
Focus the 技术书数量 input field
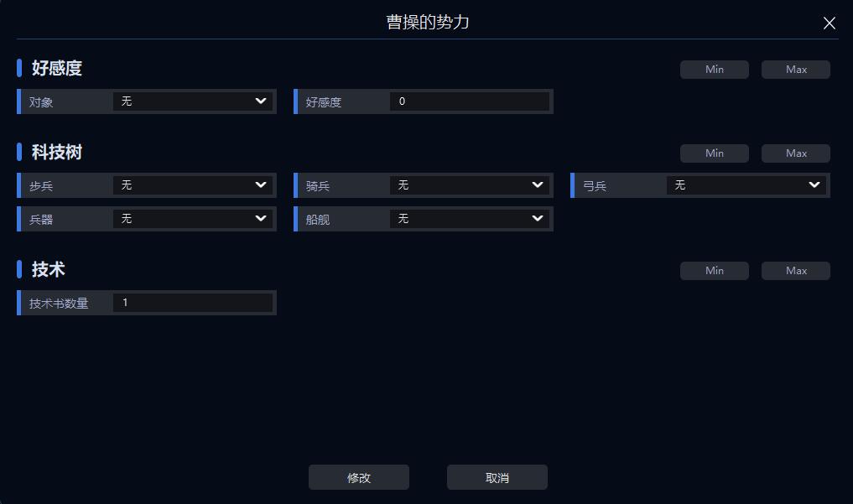point(192,303)
